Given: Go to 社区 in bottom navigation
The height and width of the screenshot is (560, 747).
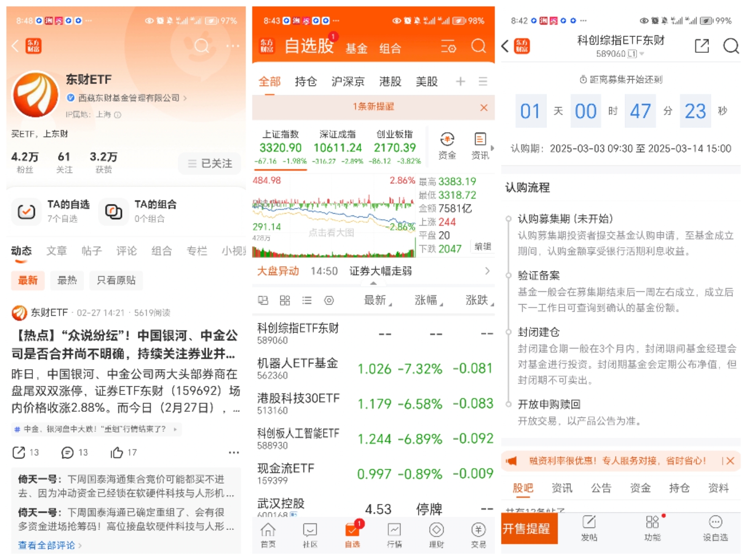Looking at the screenshot, I should [310, 535].
